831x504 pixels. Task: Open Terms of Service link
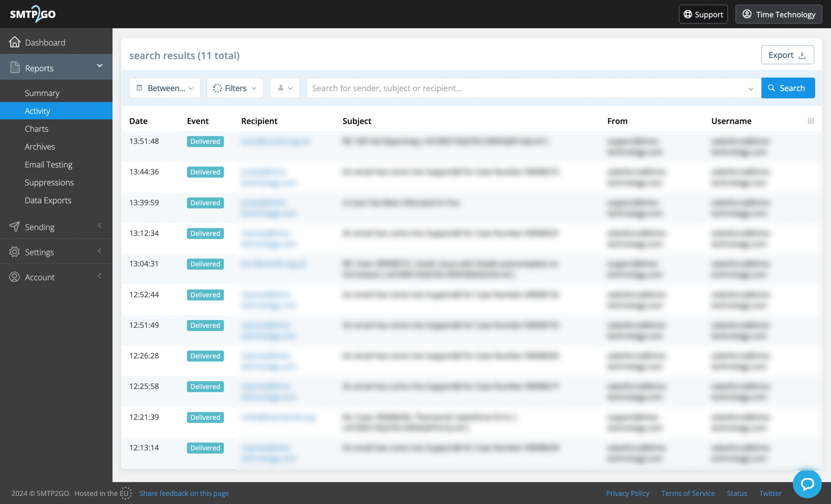click(688, 493)
